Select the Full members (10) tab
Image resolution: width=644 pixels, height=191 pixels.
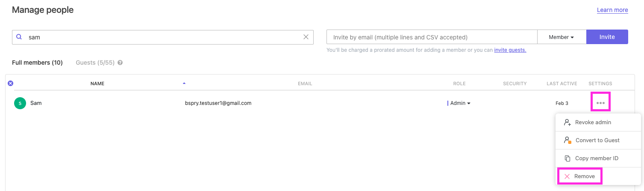tap(37, 63)
